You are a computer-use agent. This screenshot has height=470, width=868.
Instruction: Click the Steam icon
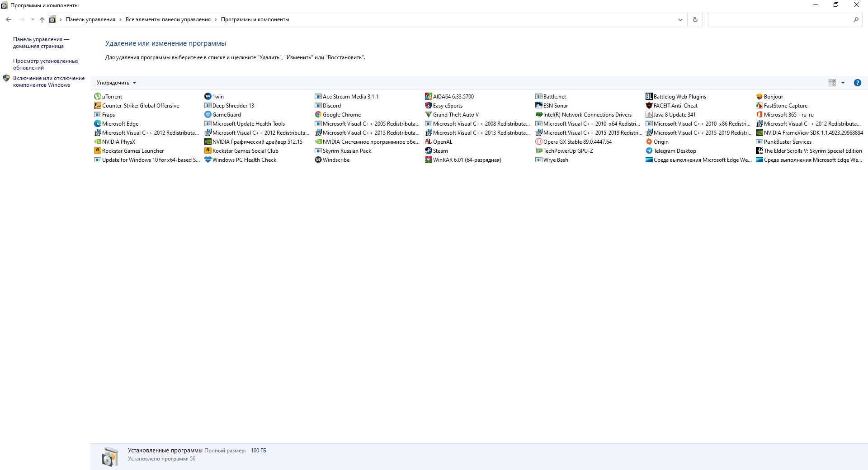(428, 151)
